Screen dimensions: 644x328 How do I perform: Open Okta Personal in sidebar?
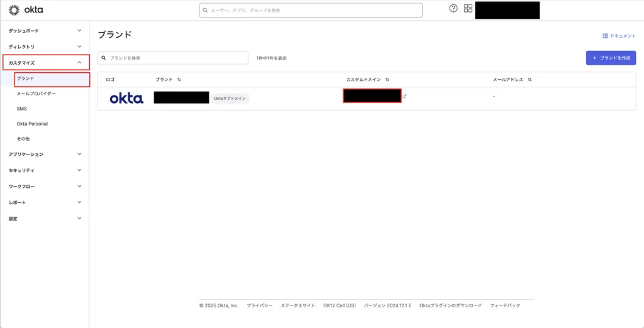[32, 124]
